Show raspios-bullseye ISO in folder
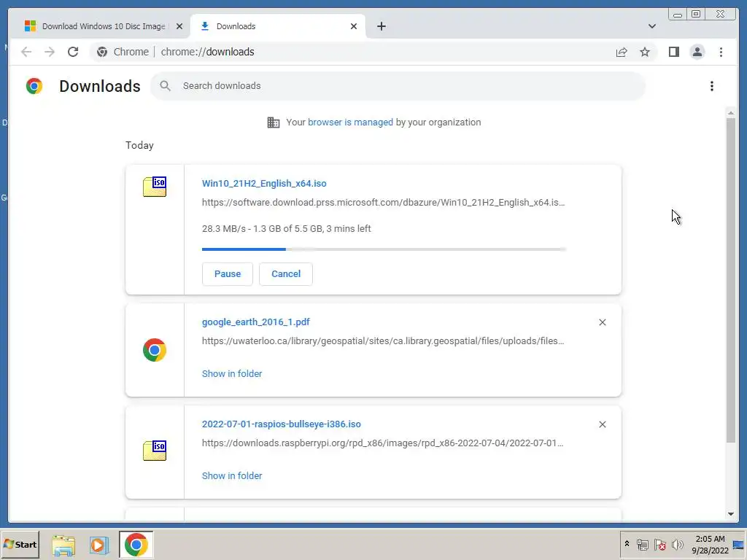Viewport: 747px width, 560px height. (x=232, y=475)
